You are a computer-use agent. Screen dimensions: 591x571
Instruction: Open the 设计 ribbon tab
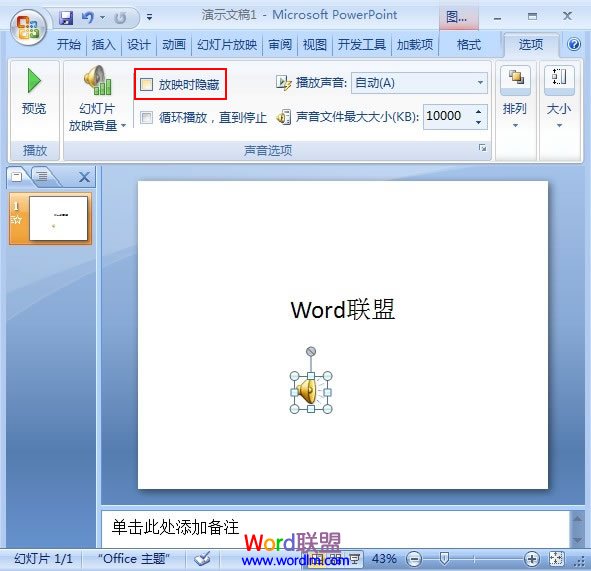139,45
